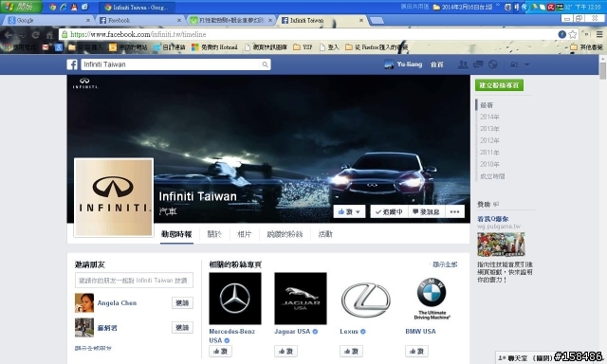
Task: Select the Photos tab
Action: coord(245,234)
